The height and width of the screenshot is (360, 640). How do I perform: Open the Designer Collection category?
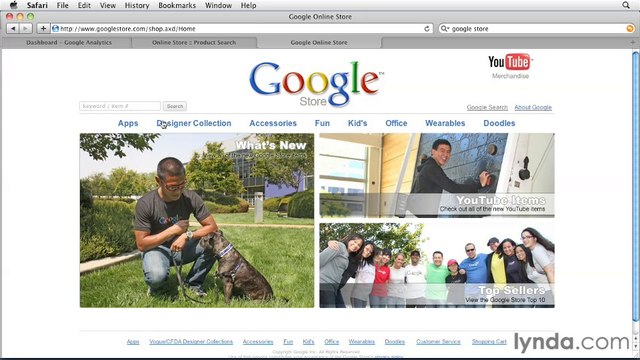click(x=194, y=123)
